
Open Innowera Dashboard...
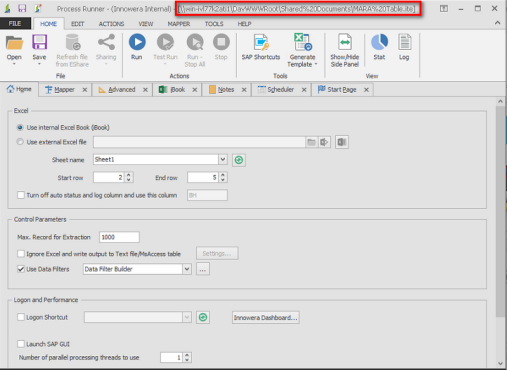click(x=265, y=317)
